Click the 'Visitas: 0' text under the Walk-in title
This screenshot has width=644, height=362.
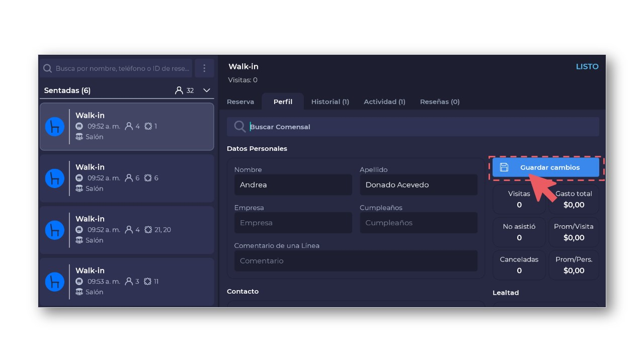pyautogui.click(x=243, y=80)
